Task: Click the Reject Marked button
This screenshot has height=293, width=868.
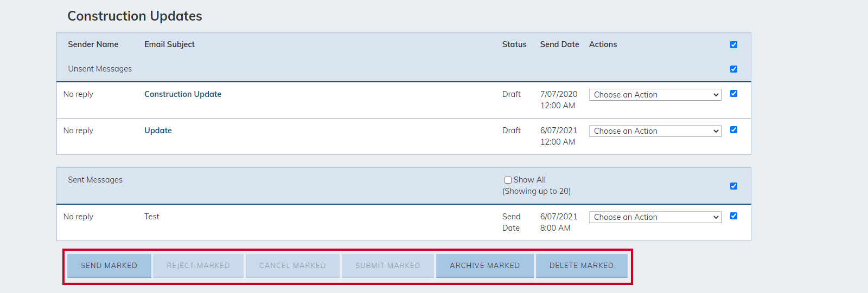Action: 198,266
